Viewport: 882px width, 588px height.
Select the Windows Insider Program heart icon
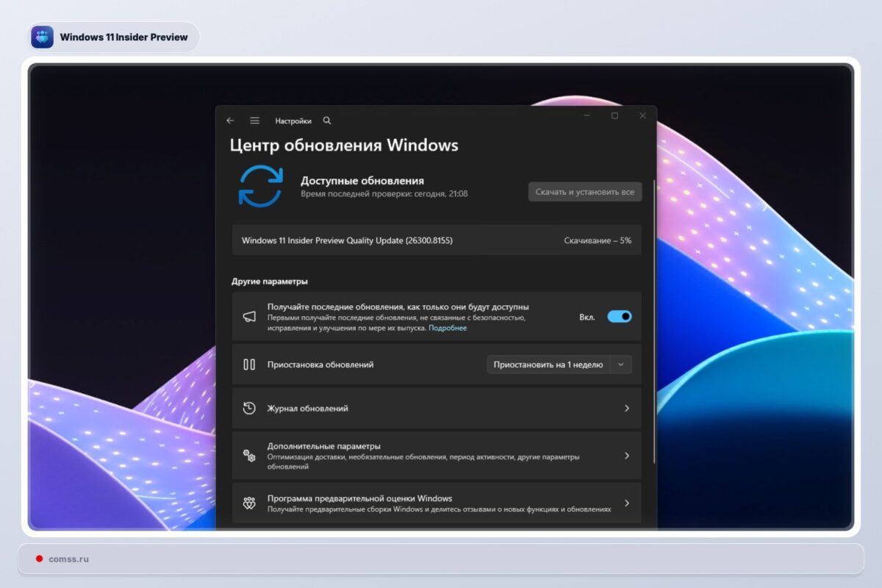(250, 503)
